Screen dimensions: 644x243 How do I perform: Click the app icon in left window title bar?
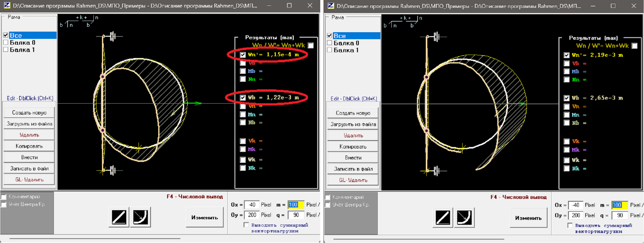(x=7, y=5)
